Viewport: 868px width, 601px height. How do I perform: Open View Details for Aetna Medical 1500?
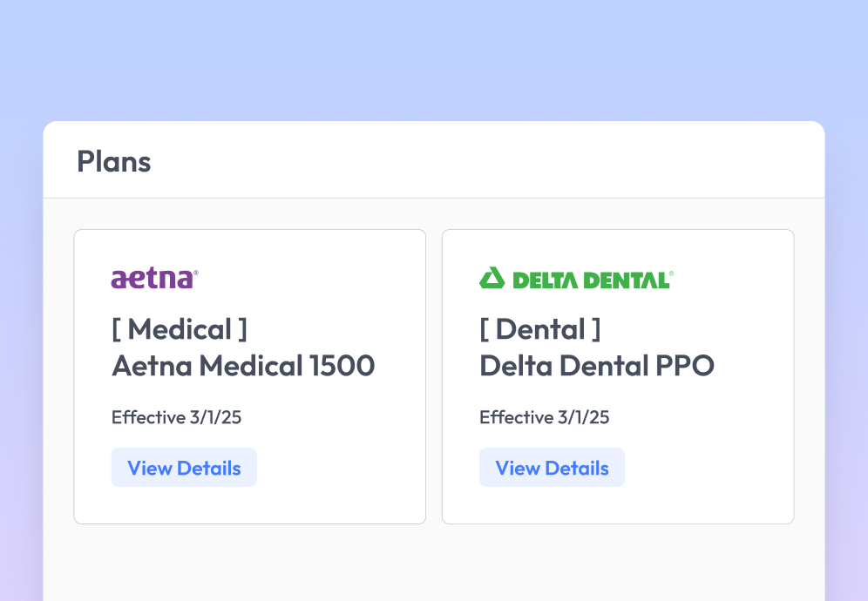tap(184, 468)
